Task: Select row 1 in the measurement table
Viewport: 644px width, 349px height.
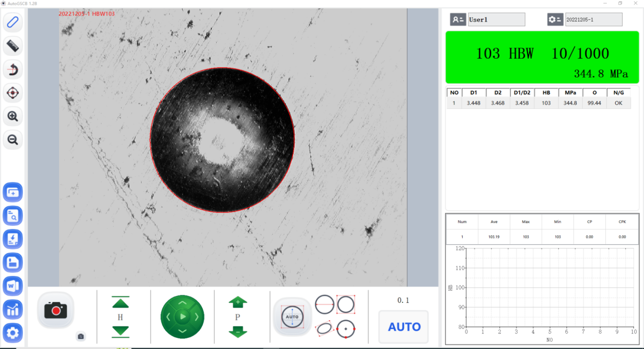Action: tap(538, 103)
